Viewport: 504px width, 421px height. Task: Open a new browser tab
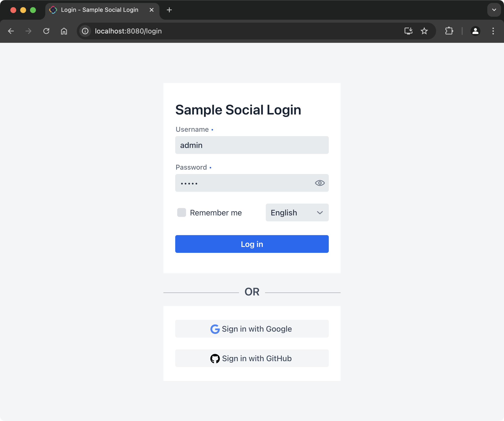(169, 10)
